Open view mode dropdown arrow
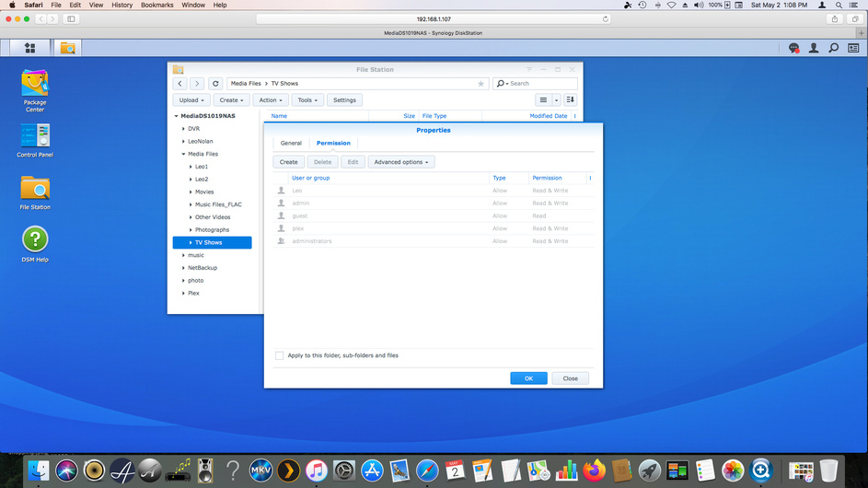Viewport: 868px width, 488px height. click(556, 100)
